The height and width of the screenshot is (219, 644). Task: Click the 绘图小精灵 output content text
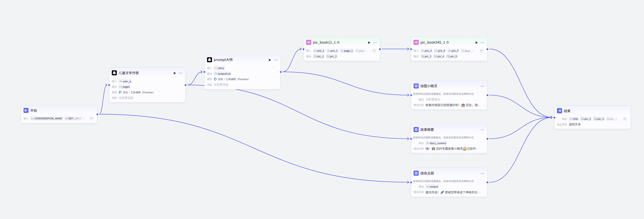click(453, 105)
